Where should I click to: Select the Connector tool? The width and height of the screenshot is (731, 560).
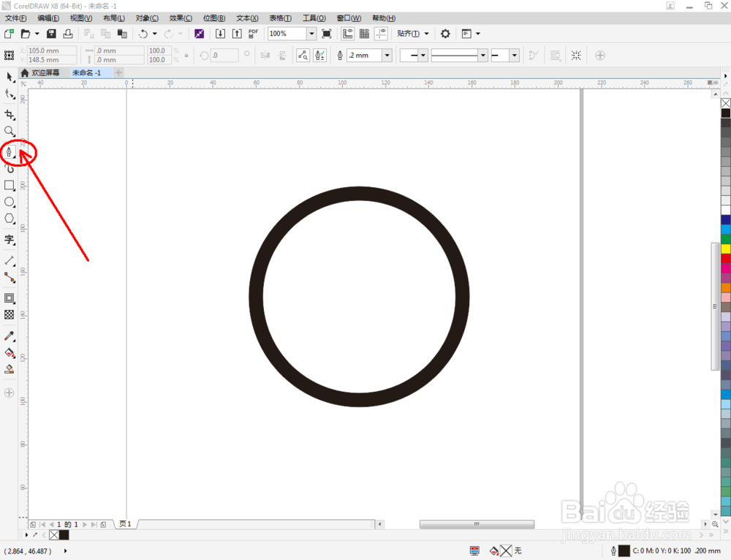[x=10, y=277]
